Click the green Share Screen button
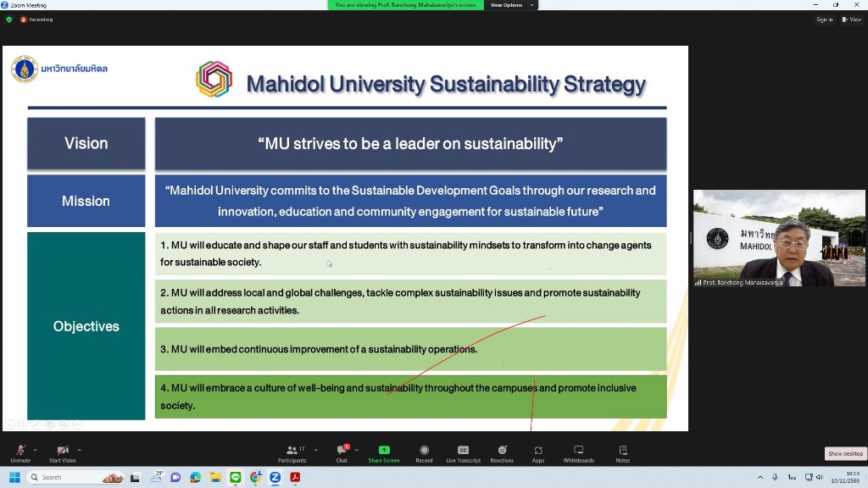868x488 pixels. [384, 453]
